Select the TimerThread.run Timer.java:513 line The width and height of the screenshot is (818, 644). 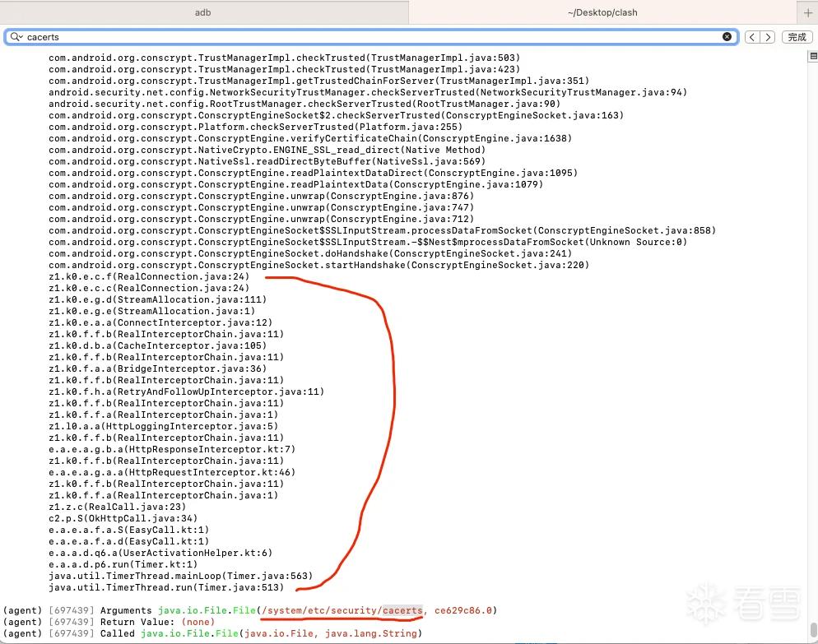(x=166, y=587)
